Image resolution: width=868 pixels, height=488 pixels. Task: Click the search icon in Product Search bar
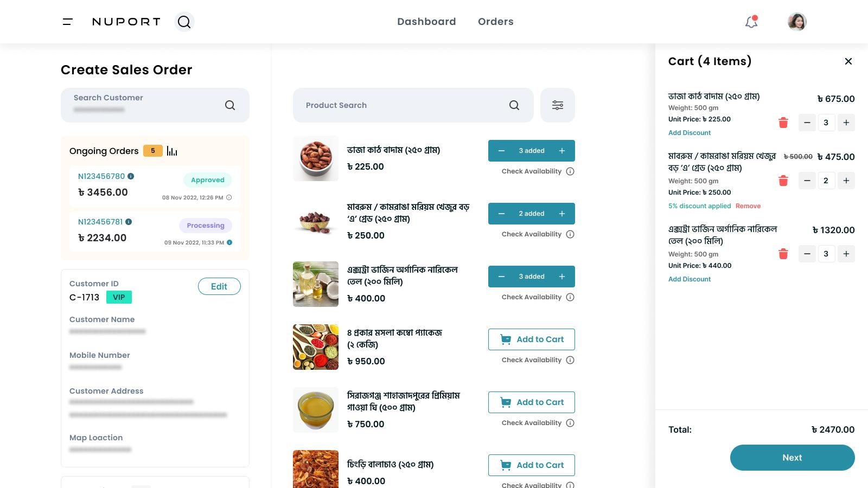pos(513,105)
